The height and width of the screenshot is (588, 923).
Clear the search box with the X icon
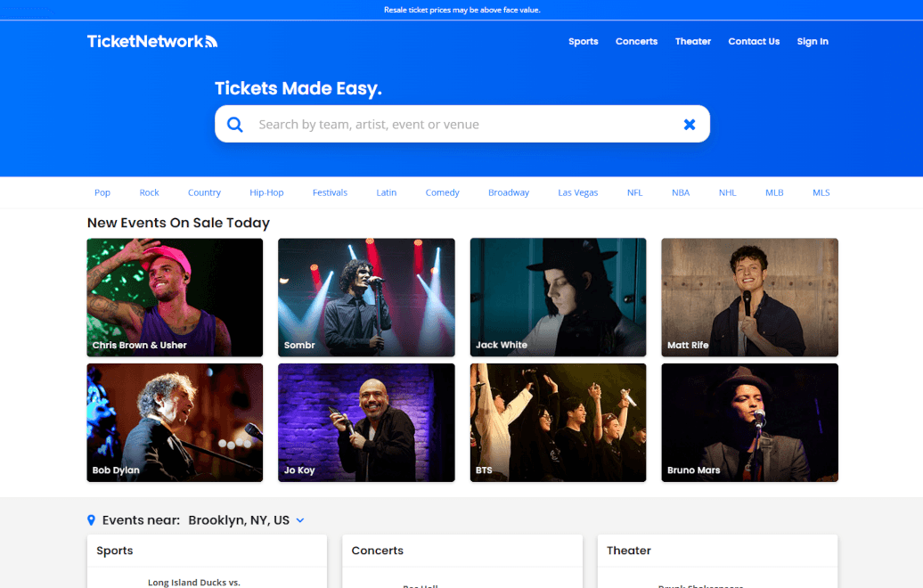click(x=690, y=124)
